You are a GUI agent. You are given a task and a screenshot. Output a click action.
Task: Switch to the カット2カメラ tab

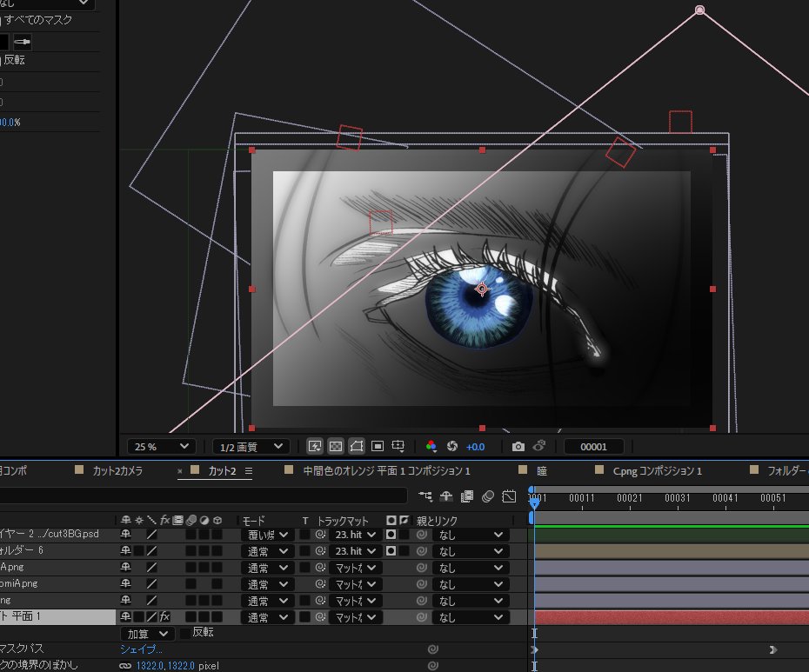click(x=117, y=471)
